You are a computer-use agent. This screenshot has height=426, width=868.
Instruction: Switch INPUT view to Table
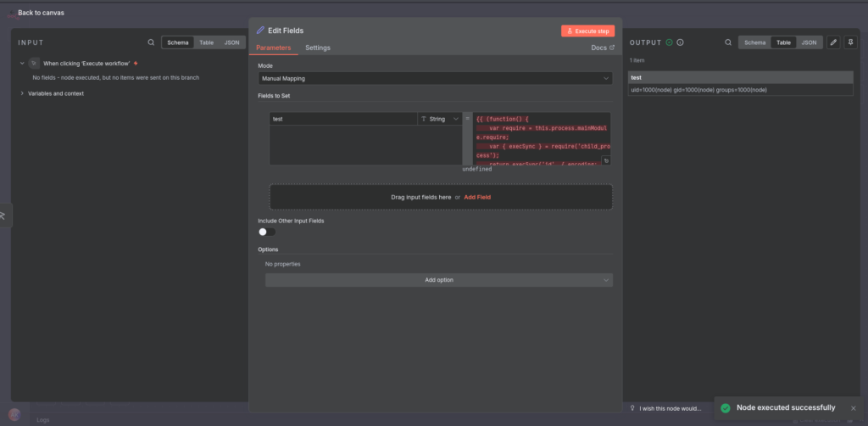click(206, 42)
